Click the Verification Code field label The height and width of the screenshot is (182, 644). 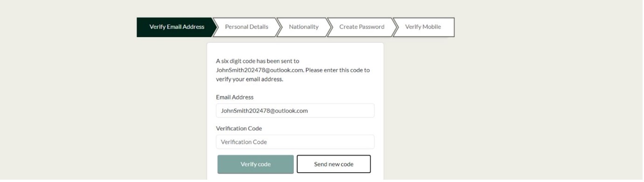[239, 128]
